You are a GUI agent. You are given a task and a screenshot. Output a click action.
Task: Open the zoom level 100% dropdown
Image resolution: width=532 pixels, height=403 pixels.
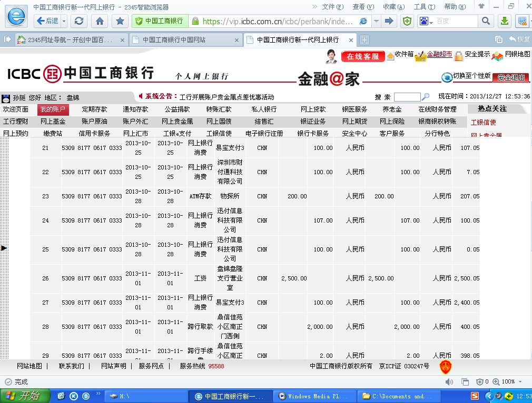(x=521, y=381)
